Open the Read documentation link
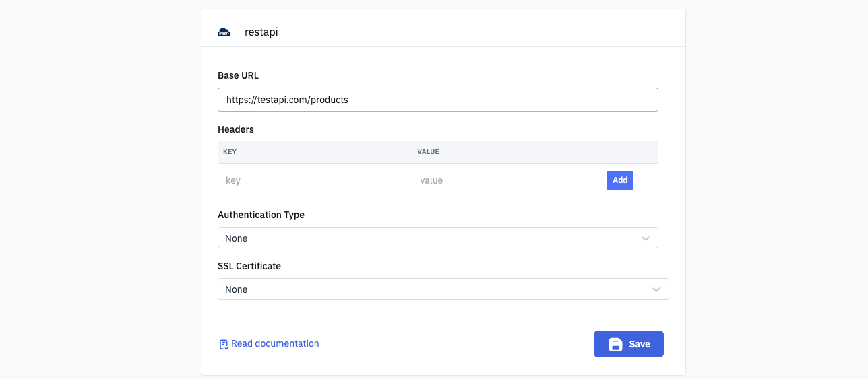 tap(274, 343)
